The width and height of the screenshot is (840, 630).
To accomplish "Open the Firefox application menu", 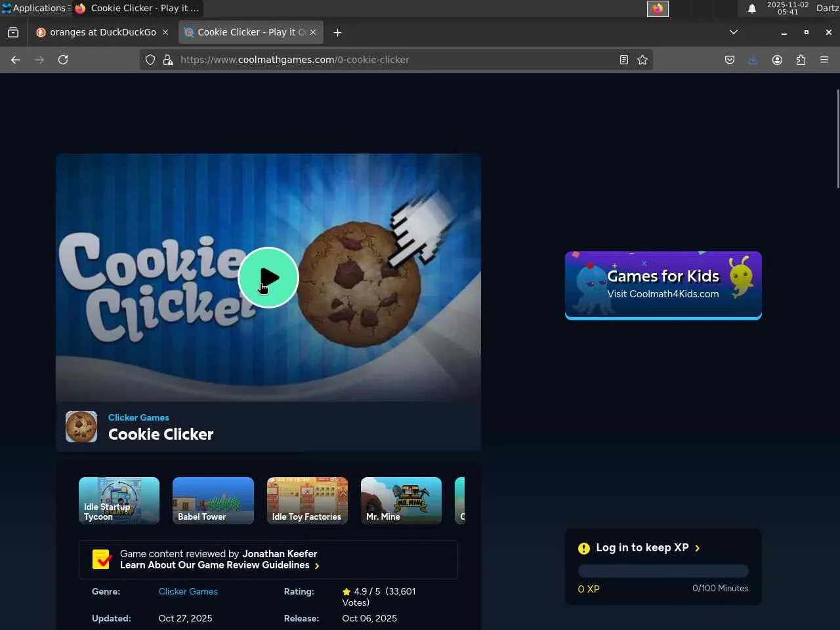I will click(824, 60).
